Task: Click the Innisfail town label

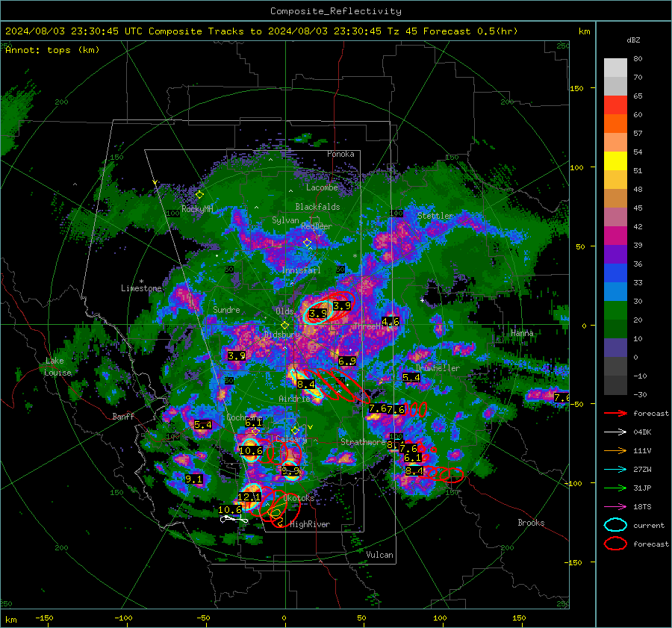Action: pyautogui.click(x=301, y=270)
